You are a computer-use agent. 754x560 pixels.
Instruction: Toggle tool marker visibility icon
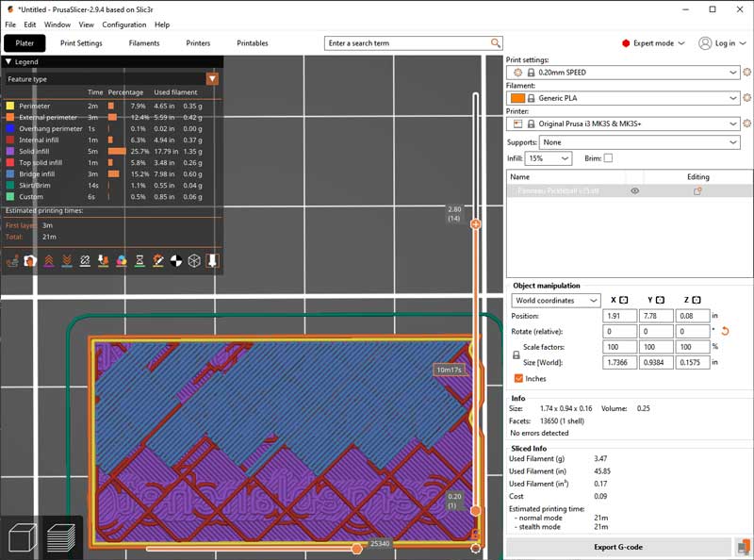coord(212,261)
